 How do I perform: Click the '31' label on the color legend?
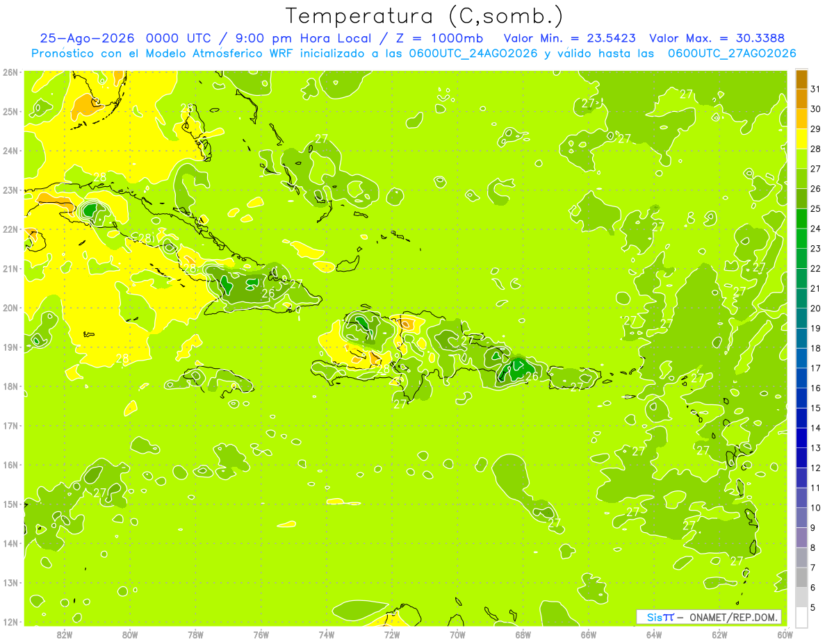(x=815, y=89)
